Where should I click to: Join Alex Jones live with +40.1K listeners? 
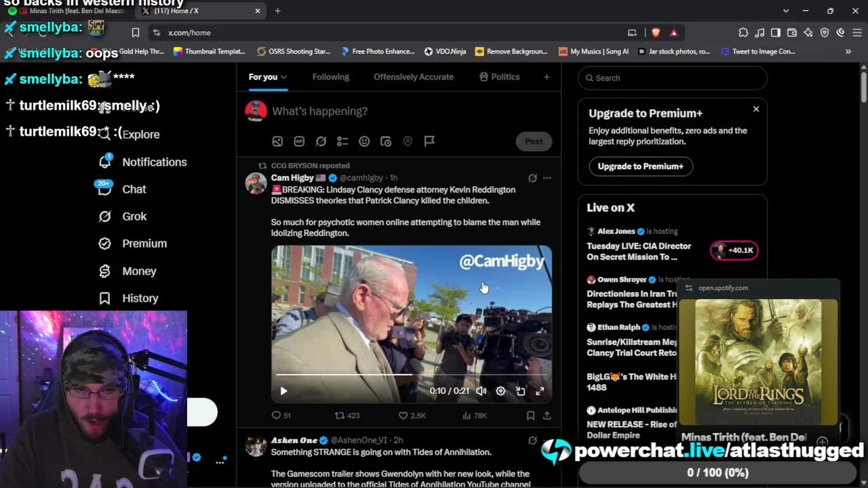point(734,250)
